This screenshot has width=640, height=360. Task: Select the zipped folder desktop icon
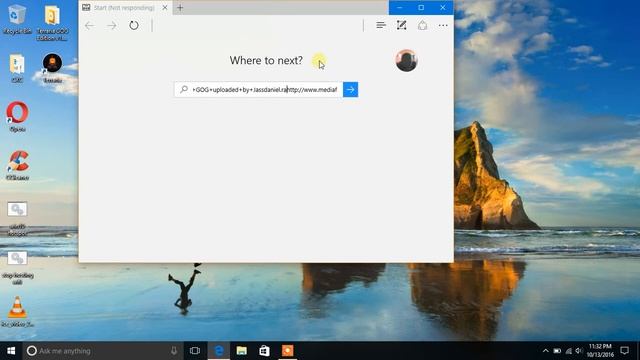pos(17,68)
